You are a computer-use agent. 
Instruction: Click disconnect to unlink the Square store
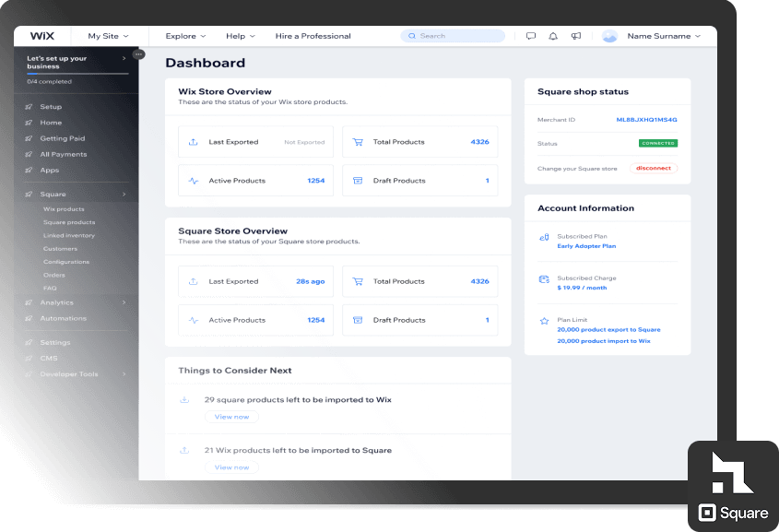click(x=653, y=168)
